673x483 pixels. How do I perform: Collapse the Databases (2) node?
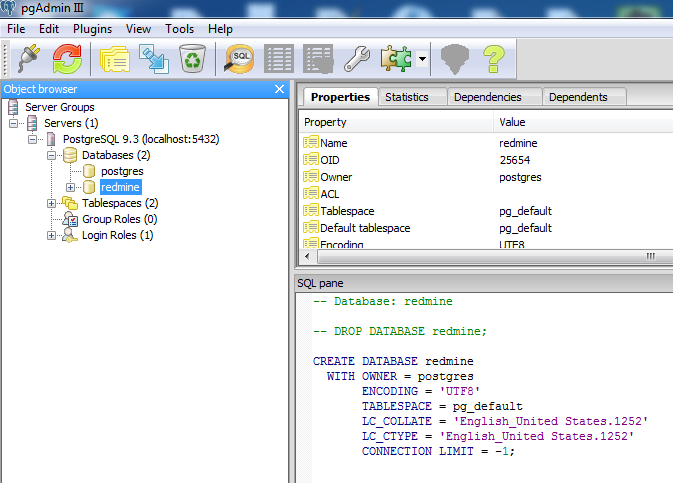point(51,155)
